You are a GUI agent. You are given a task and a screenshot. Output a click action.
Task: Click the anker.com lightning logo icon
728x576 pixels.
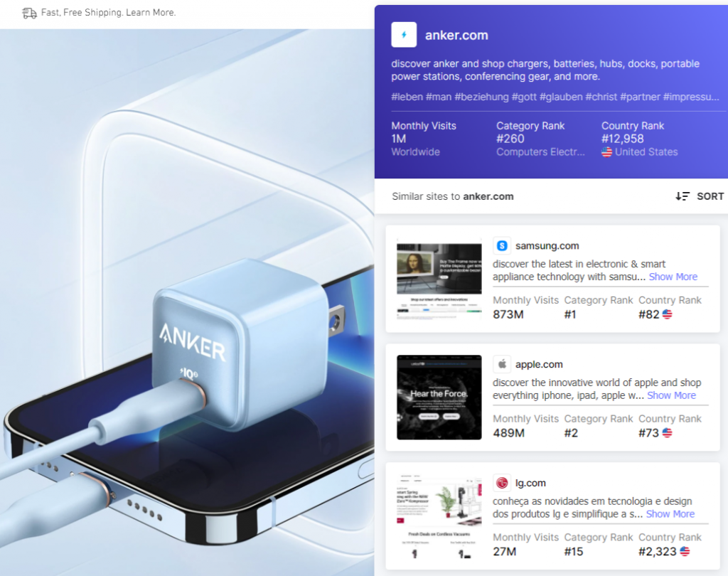click(x=404, y=35)
